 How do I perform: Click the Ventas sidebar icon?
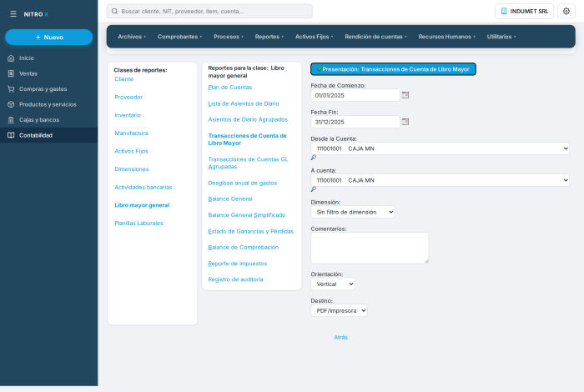tap(11, 73)
